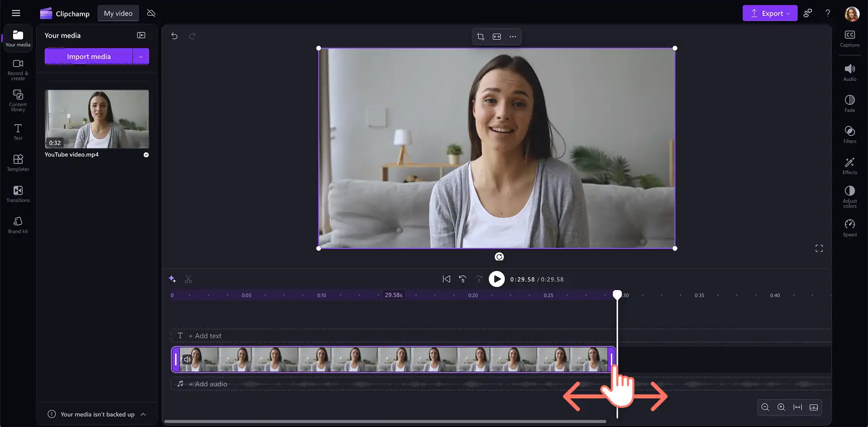Open the Audio properties panel
This screenshot has width=868, height=427.
click(850, 72)
